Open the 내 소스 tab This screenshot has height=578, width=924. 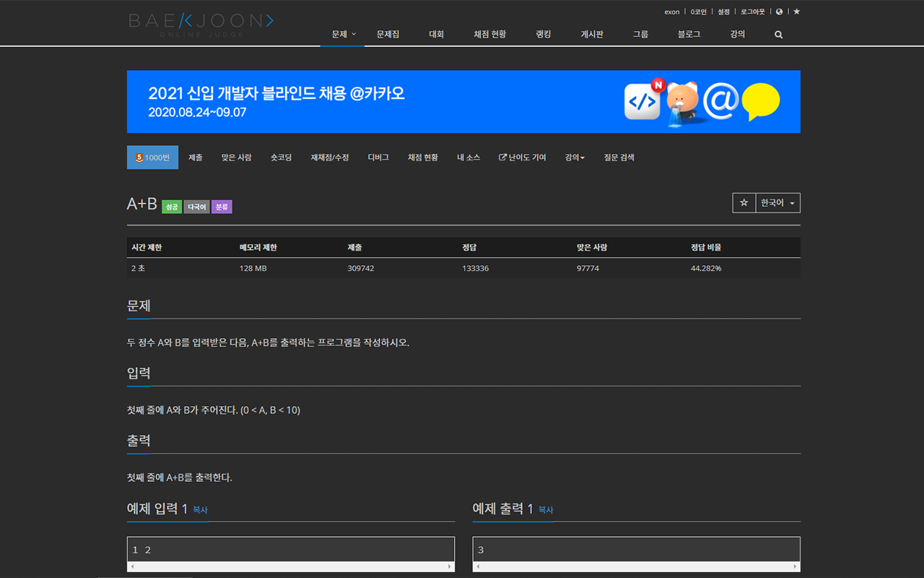click(468, 158)
